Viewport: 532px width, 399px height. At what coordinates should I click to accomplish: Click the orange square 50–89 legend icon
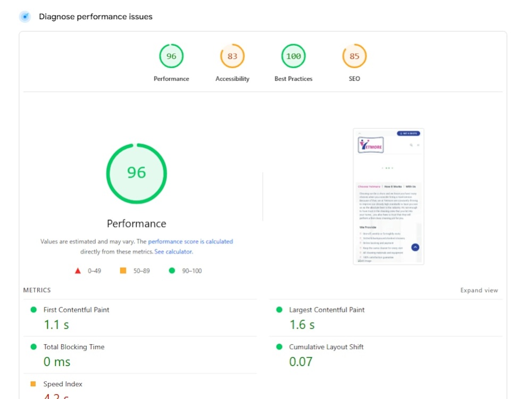[123, 270]
